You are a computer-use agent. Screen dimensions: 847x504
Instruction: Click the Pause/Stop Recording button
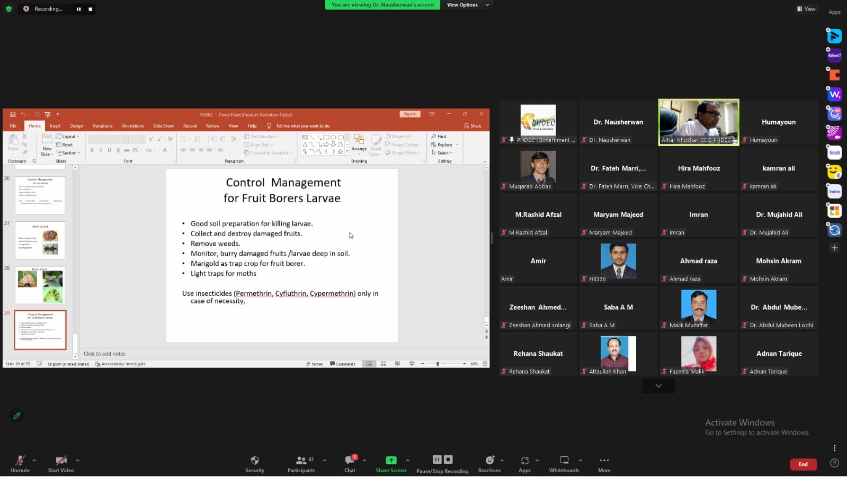coord(442,460)
